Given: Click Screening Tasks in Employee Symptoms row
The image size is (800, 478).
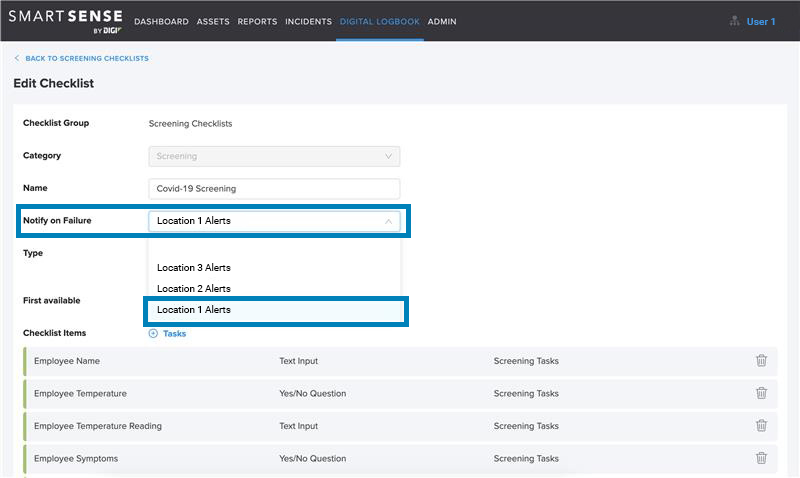Looking at the screenshot, I should (526, 458).
